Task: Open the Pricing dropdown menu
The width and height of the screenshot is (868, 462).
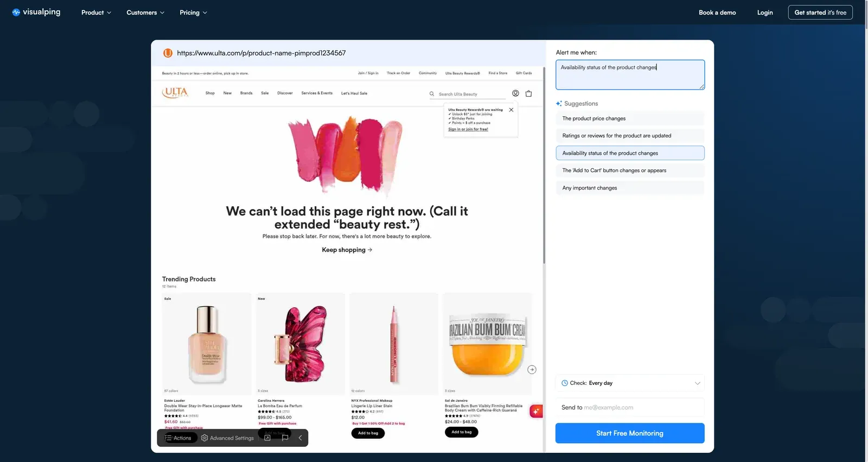Action: (193, 12)
